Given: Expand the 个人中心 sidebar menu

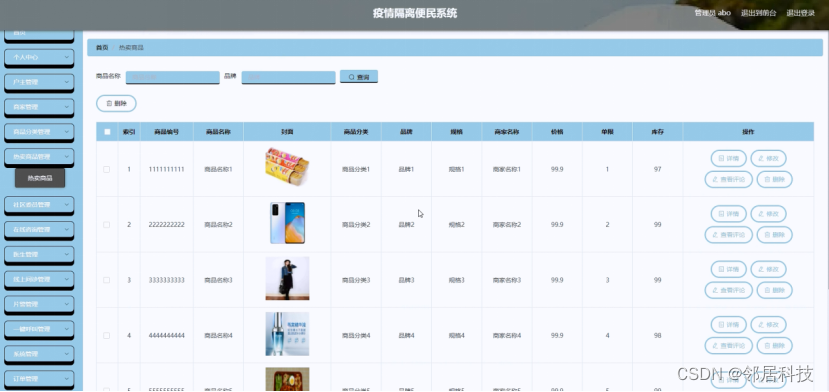Looking at the screenshot, I should click(39, 57).
